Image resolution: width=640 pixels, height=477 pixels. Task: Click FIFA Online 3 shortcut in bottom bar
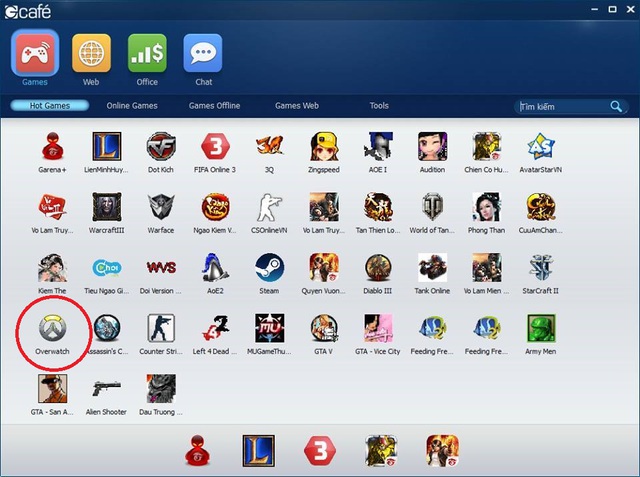[x=320, y=450]
